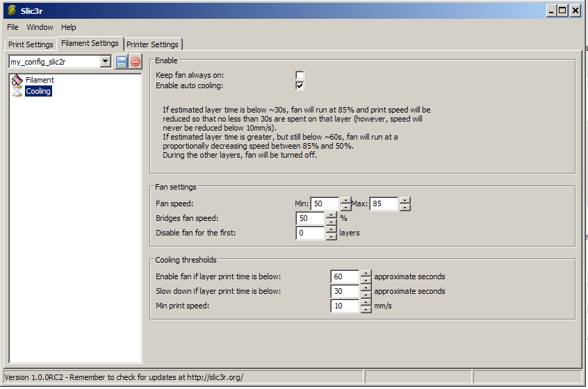Decrease the Min print speed value
Viewport: 588px width, 389px height.
point(366,309)
